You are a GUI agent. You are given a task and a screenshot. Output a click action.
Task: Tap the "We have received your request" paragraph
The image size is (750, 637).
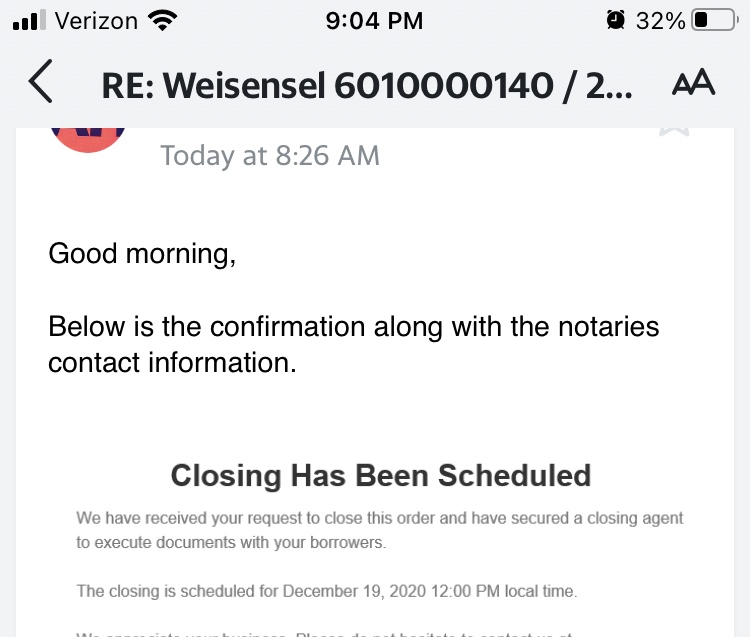click(x=380, y=519)
